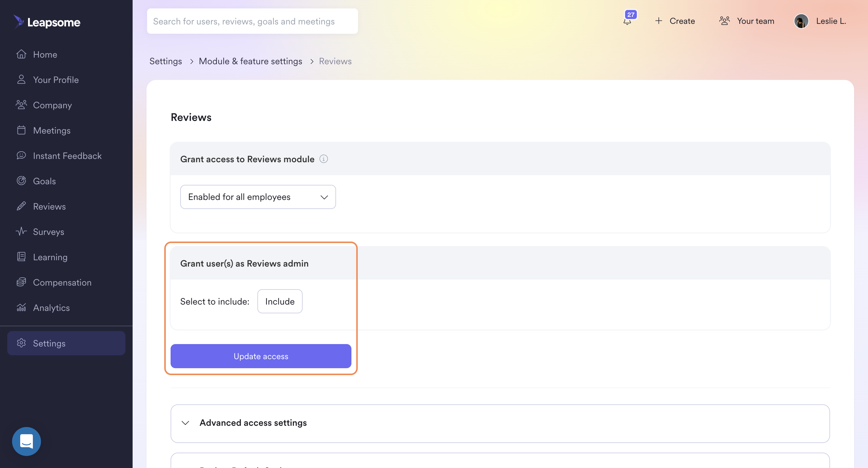Click the Goals target icon
Viewport: 868px width, 468px height.
[x=21, y=181]
